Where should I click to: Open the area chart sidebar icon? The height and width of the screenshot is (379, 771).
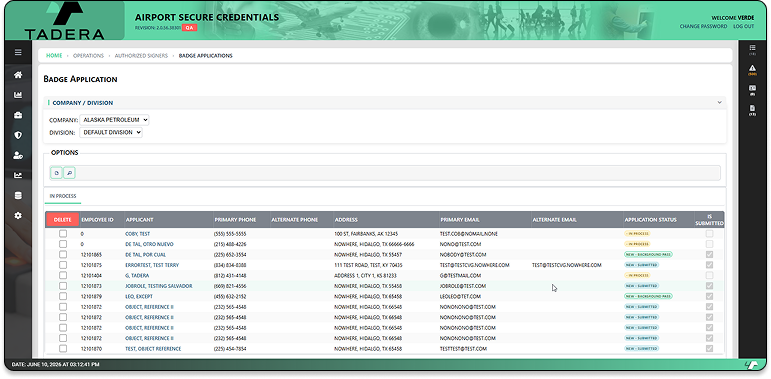coord(18,95)
